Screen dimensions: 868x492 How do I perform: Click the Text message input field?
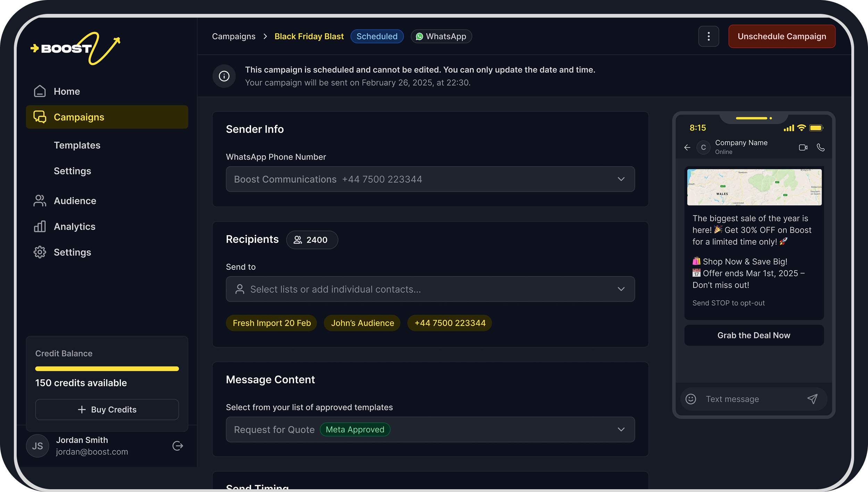point(754,399)
